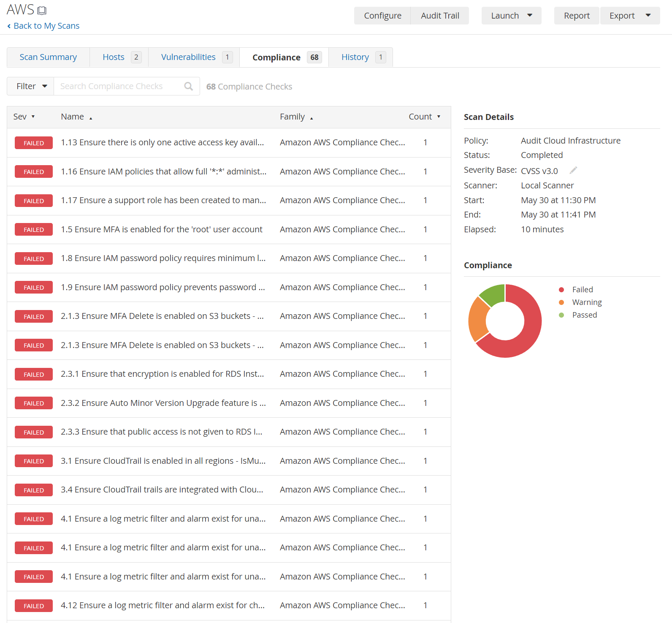The image size is (672, 623).
Task: Open the Audit Trail
Action: pyautogui.click(x=440, y=16)
